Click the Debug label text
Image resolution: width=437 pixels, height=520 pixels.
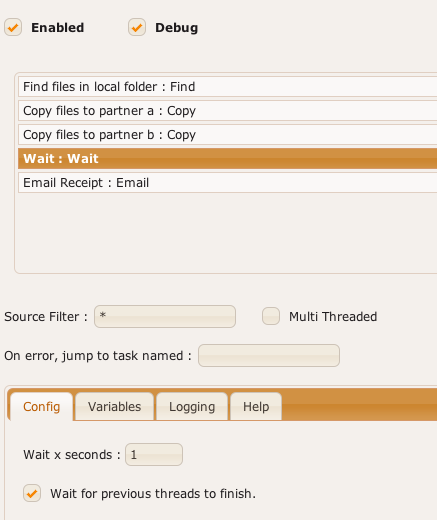click(177, 28)
